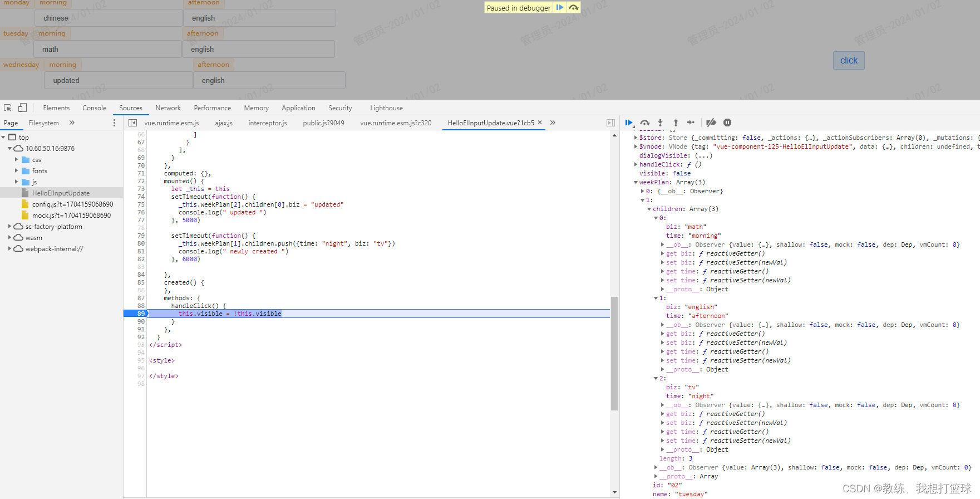Collapse the 10.60.50.16:9876 origin node
Viewport: 980px width, 499px height.
tap(9, 149)
